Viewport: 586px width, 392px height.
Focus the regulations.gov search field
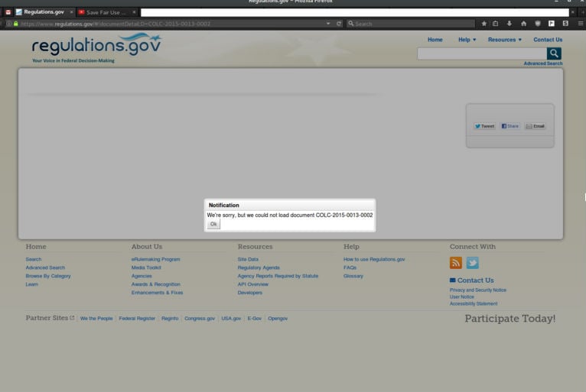click(482, 53)
